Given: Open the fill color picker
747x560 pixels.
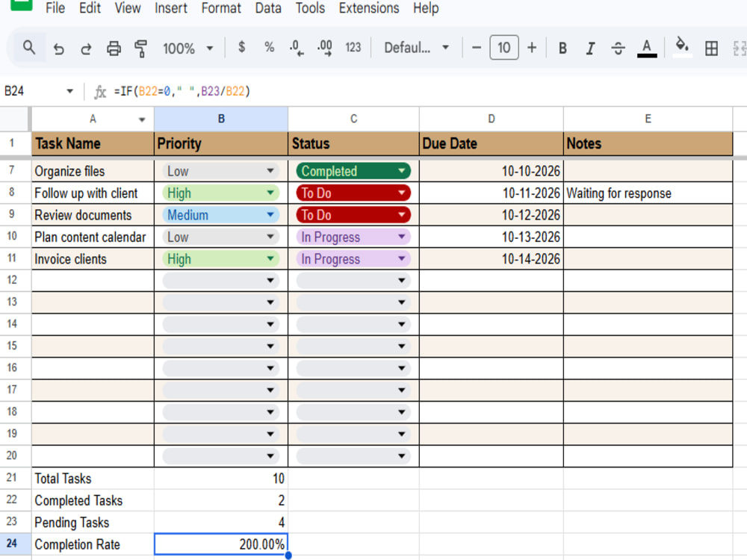Looking at the screenshot, I should coord(682,47).
